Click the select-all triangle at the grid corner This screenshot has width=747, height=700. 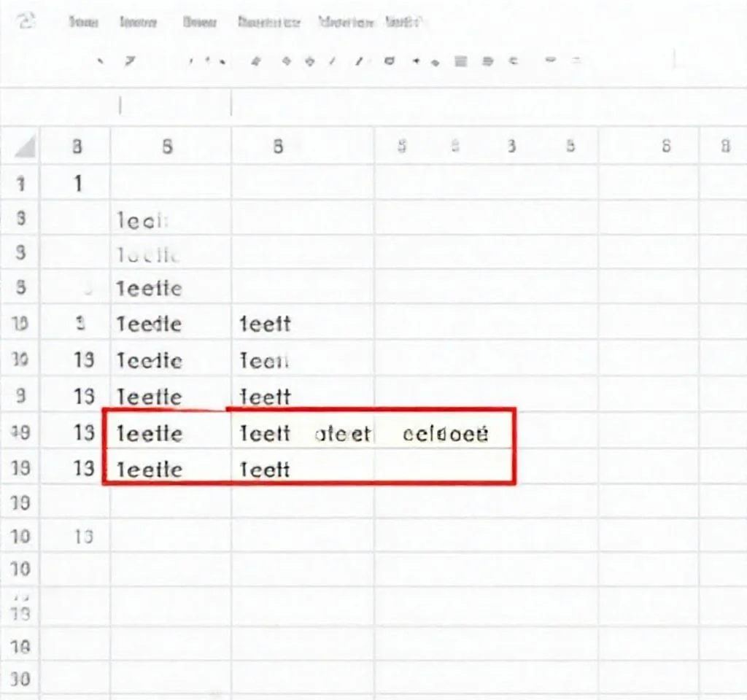tap(25, 149)
